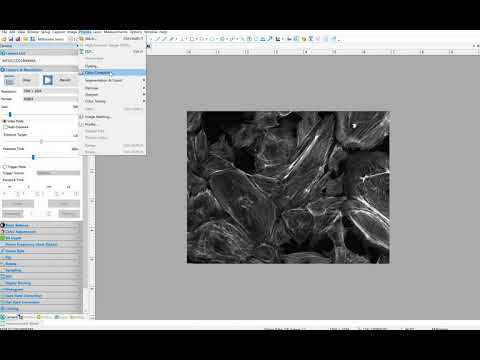Choose Image Stacking in the Process menu
Viewport: 480px width, 360px height.
[x=112, y=117]
